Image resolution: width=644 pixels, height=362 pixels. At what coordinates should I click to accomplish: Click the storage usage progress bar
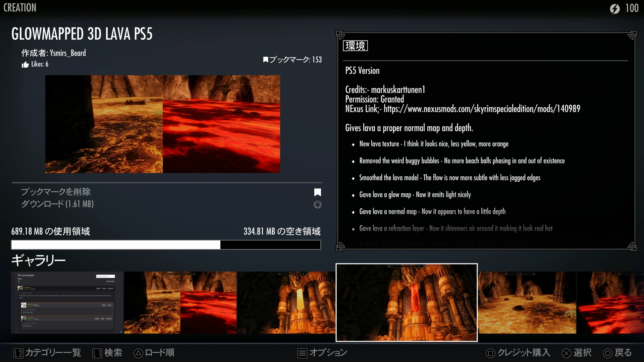click(166, 245)
